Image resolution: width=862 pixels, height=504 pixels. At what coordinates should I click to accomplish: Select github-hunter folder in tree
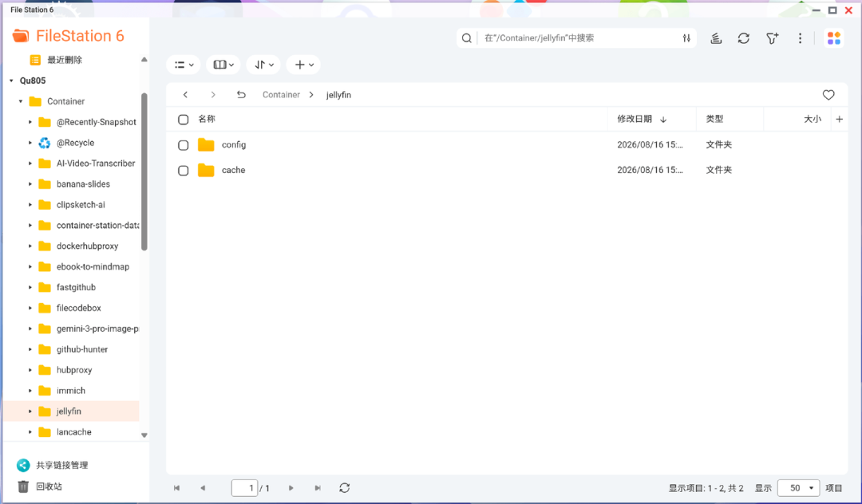pyautogui.click(x=82, y=349)
